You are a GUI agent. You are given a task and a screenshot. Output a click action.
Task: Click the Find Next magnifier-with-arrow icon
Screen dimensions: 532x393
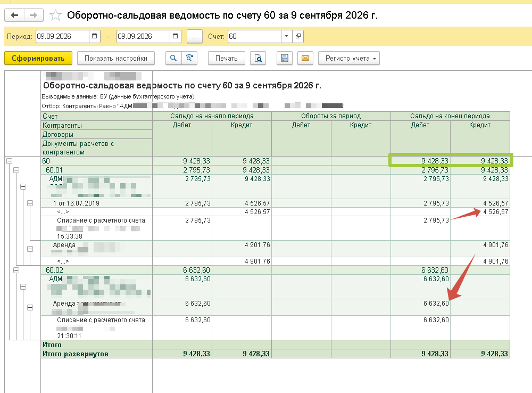coord(189,59)
